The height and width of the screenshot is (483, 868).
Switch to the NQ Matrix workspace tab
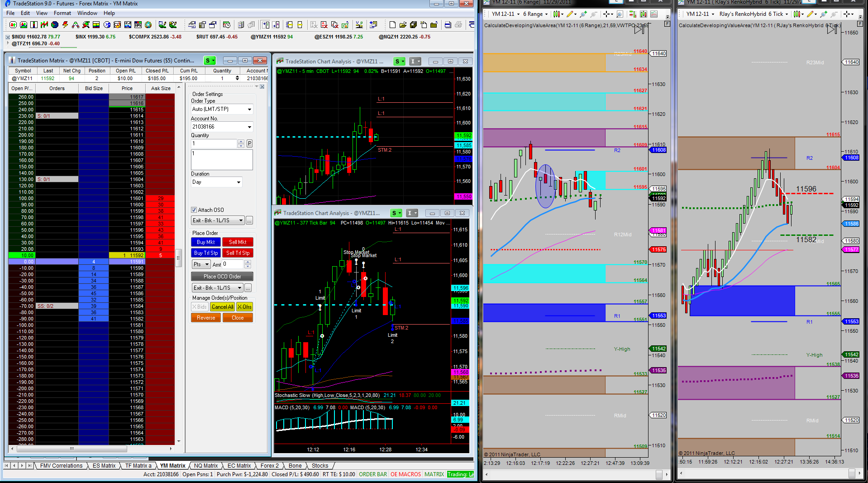206,466
